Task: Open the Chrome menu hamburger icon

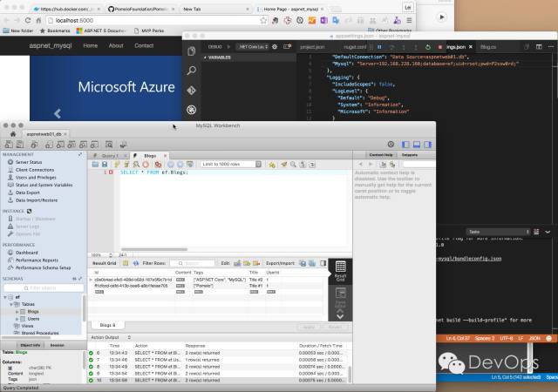Action: 409,20
